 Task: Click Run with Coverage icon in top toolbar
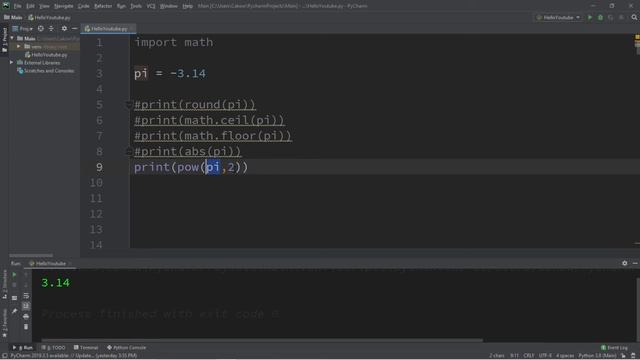tap(611, 18)
